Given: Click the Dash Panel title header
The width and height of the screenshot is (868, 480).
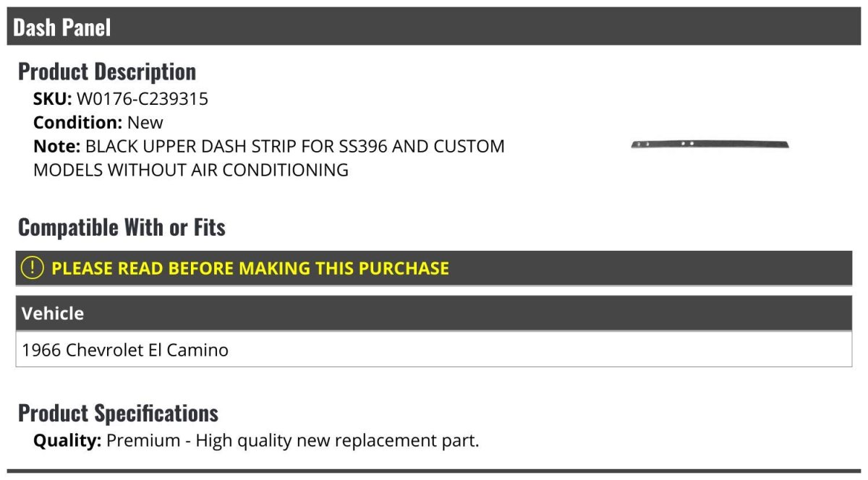Looking at the screenshot, I should (62, 27).
